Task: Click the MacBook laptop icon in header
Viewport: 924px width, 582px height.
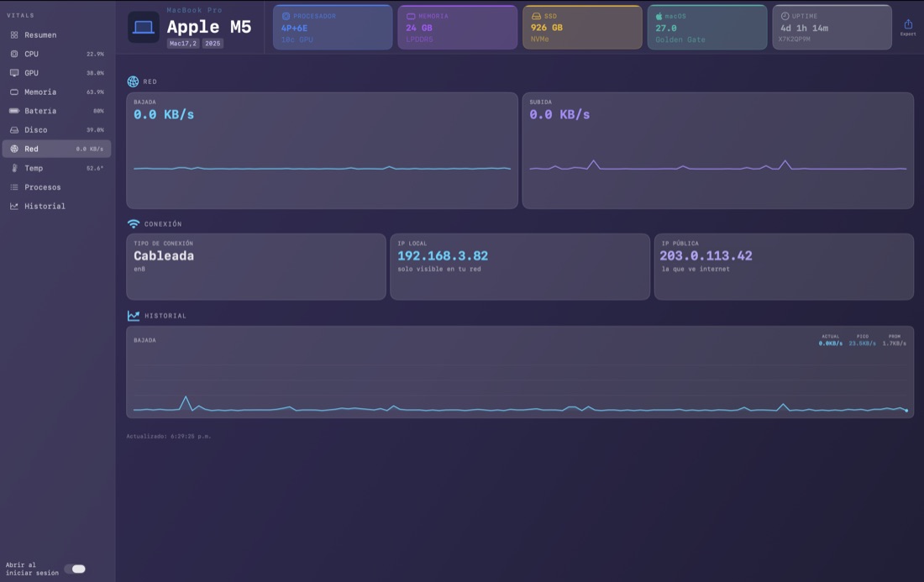Action: point(143,27)
